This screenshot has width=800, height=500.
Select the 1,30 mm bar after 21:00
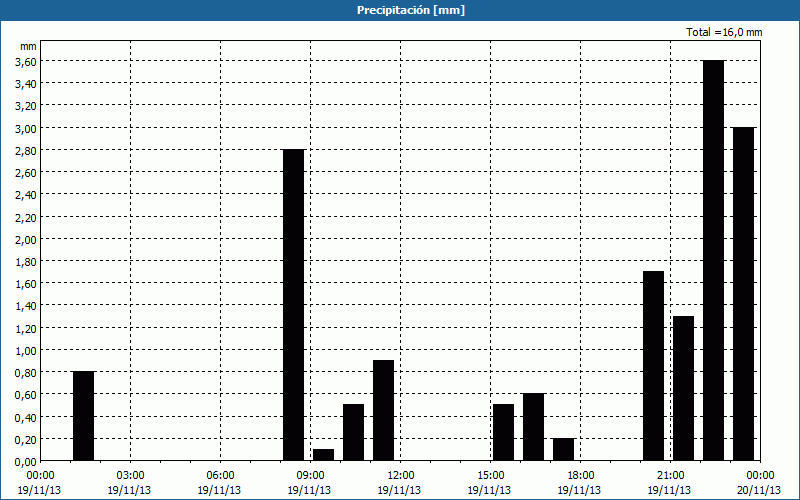click(684, 388)
